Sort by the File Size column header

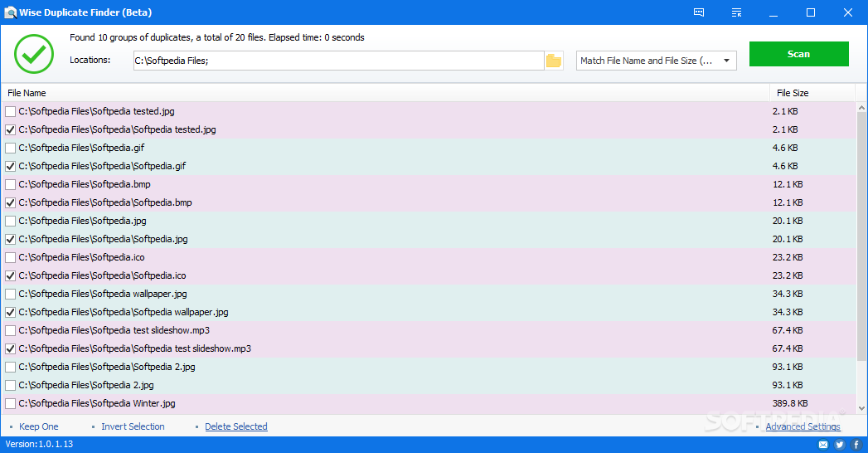click(x=792, y=93)
